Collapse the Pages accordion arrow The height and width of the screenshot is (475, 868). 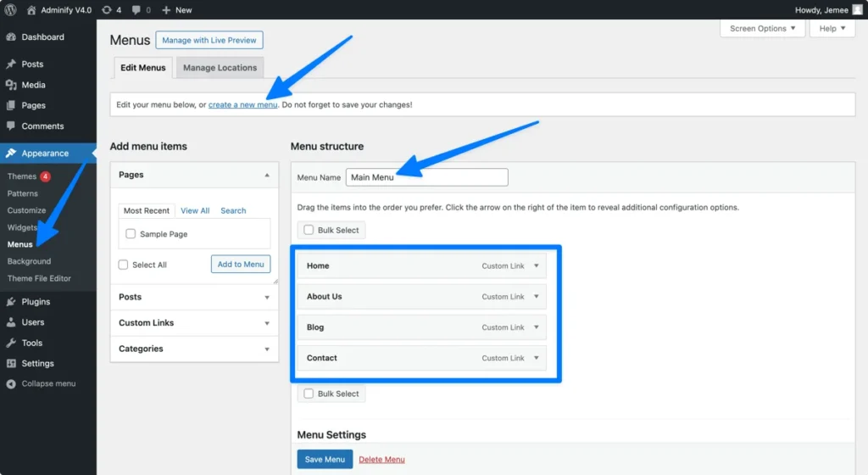pyautogui.click(x=267, y=175)
